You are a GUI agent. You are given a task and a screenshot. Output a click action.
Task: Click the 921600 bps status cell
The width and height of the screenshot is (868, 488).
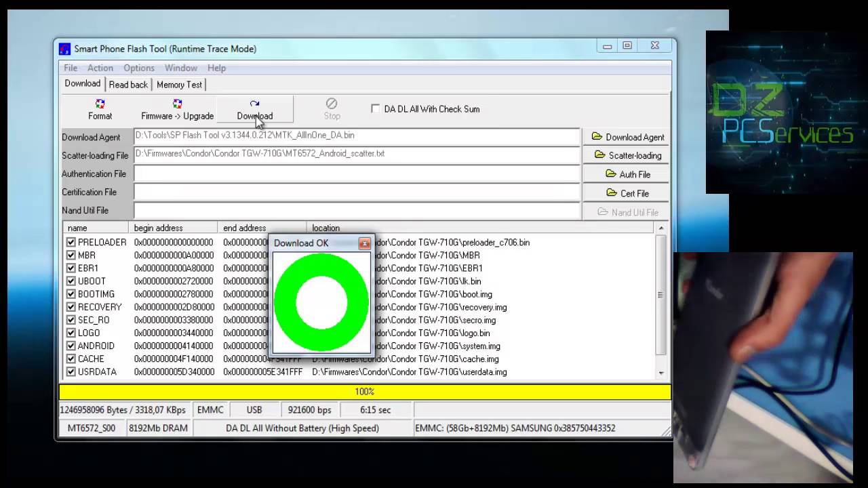(x=309, y=410)
